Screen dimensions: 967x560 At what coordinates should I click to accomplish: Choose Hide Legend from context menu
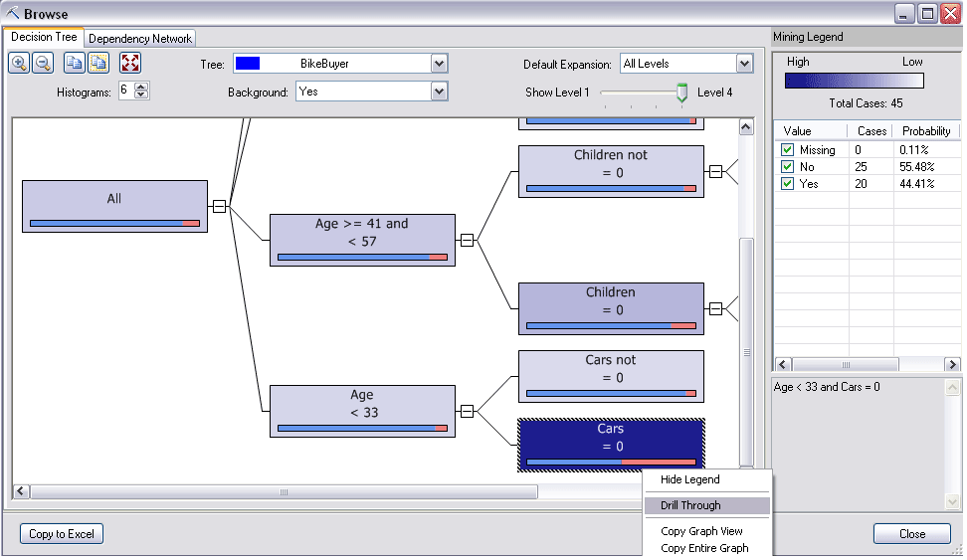[x=690, y=479]
